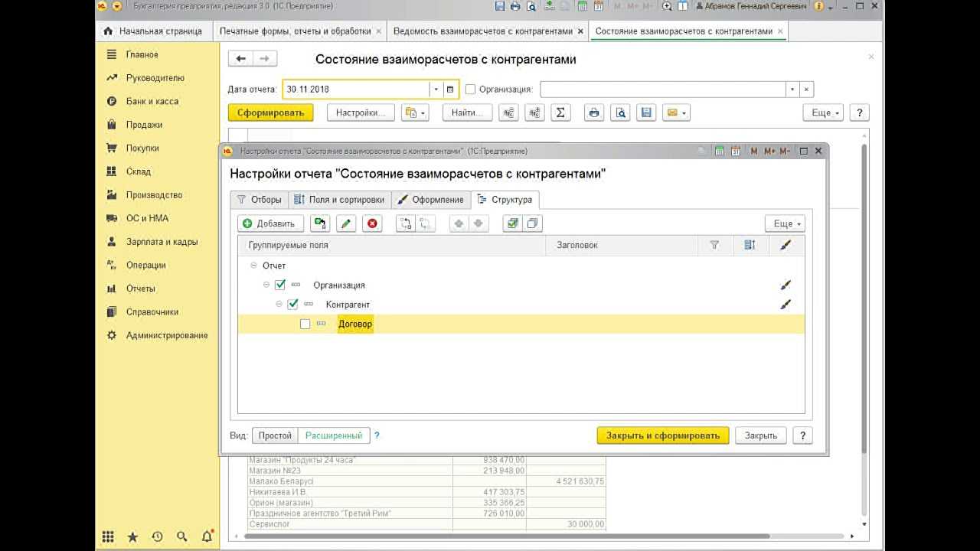
Task: Click the funnel filter column header icon
Action: coord(714,245)
